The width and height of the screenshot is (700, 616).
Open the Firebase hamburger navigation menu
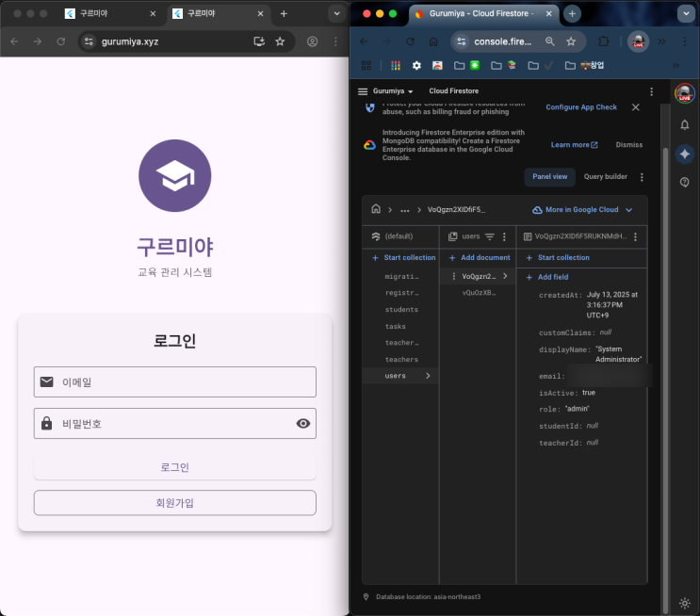[363, 91]
